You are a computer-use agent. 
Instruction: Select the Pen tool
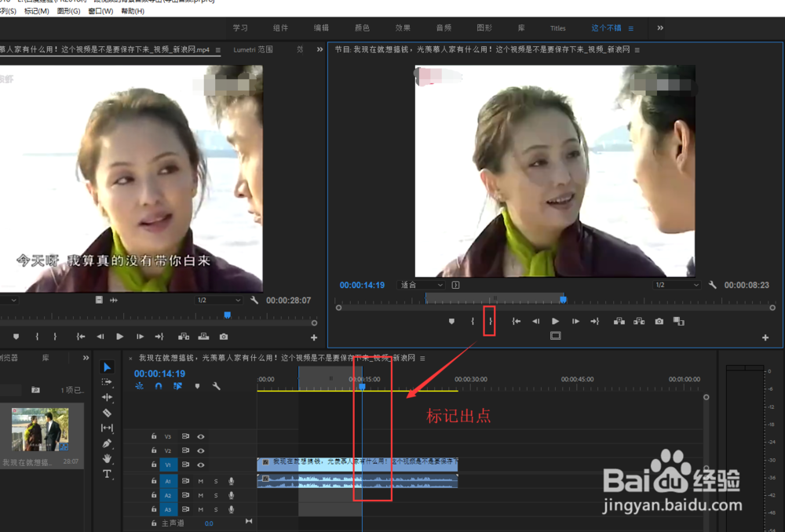107,443
